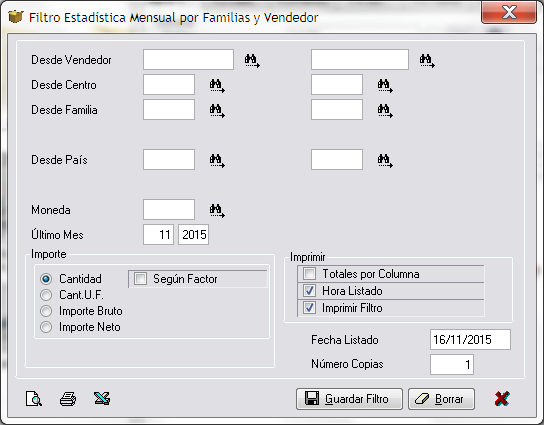Click the Borrar button

pyautogui.click(x=441, y=399)
